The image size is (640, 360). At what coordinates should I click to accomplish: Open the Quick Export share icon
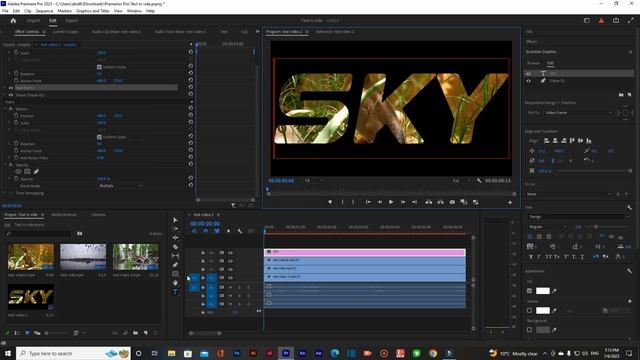coord(616,20)
